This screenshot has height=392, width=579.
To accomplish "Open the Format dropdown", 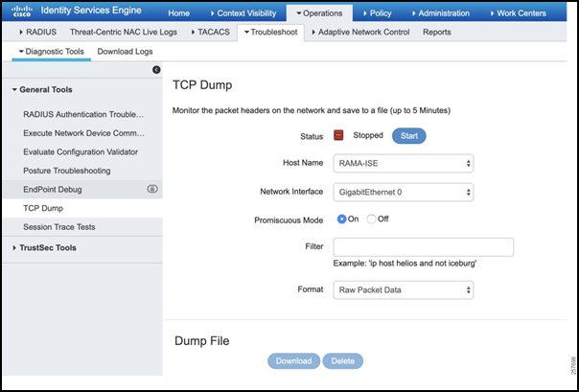I will point(404,290).
